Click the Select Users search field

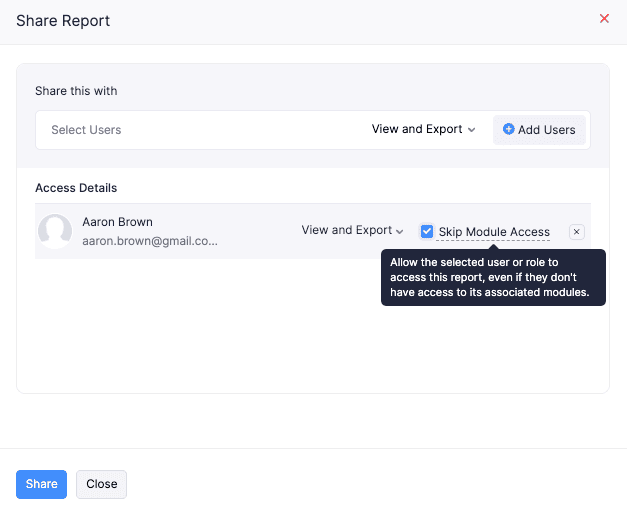[x=200, y=130]
